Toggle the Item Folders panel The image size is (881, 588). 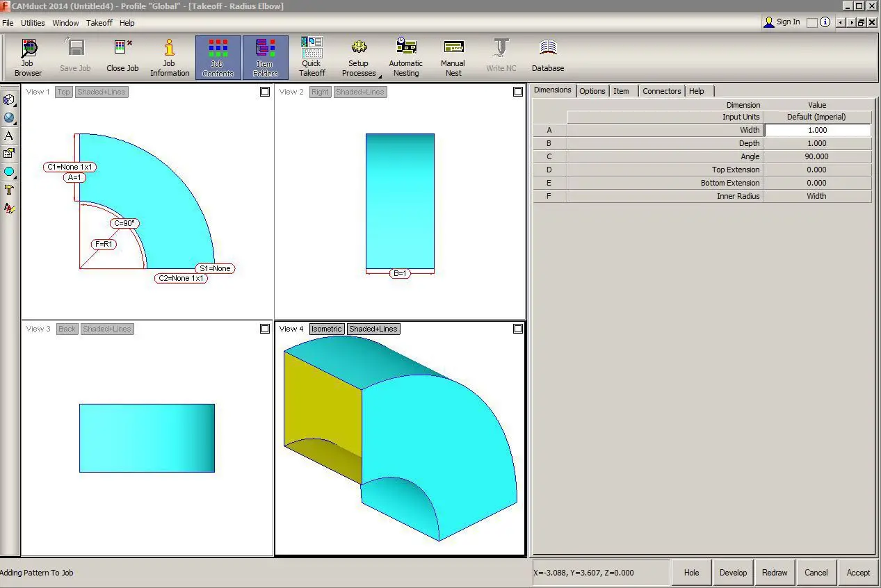click(265, 58)
